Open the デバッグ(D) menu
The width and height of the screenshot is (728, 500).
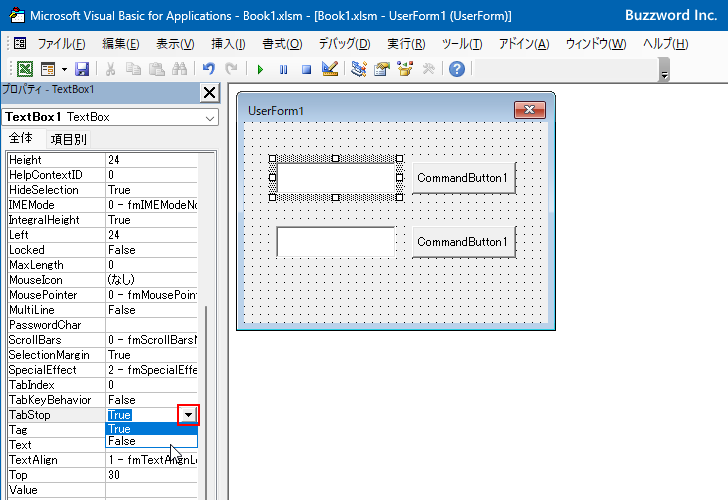(x=344, y=44)
